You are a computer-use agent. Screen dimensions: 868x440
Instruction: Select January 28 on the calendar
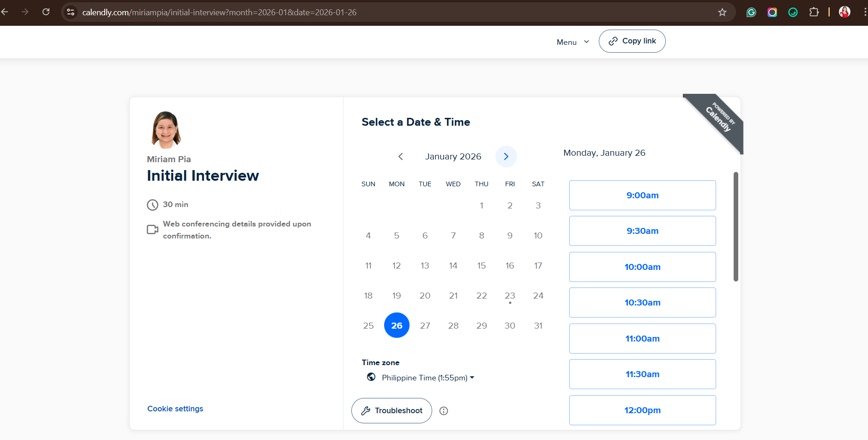(453, 325)
